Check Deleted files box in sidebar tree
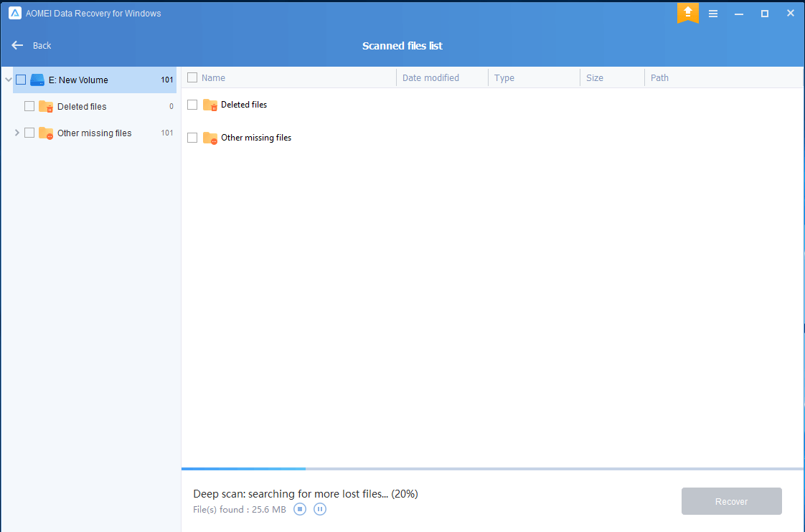 point(29,106)
